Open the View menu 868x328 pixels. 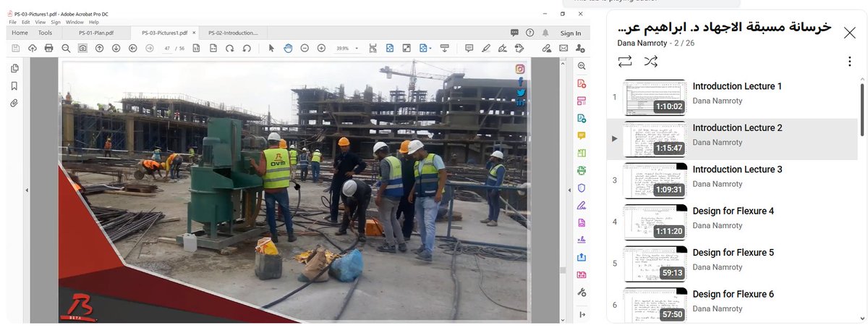[x=41, y=22]
